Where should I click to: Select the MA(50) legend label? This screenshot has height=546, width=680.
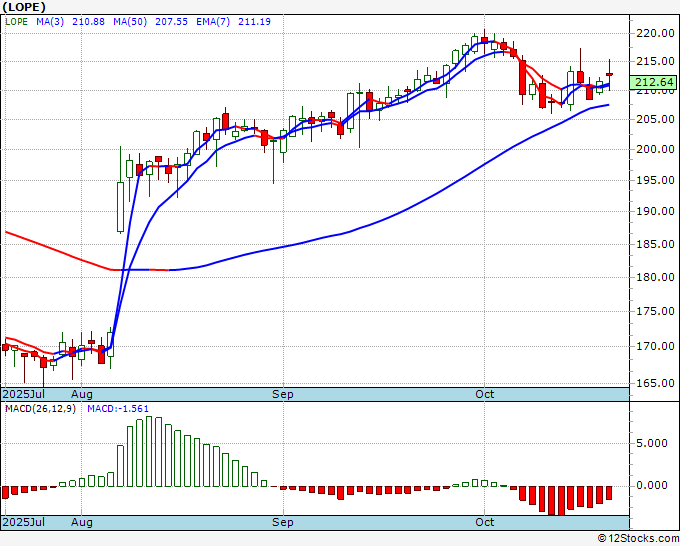tap(130, 21)
